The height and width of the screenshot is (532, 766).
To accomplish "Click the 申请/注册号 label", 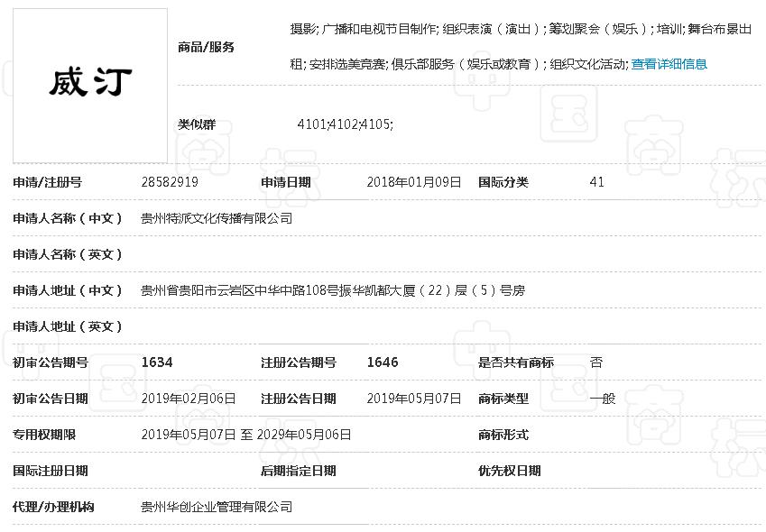I will click(47, 182).
